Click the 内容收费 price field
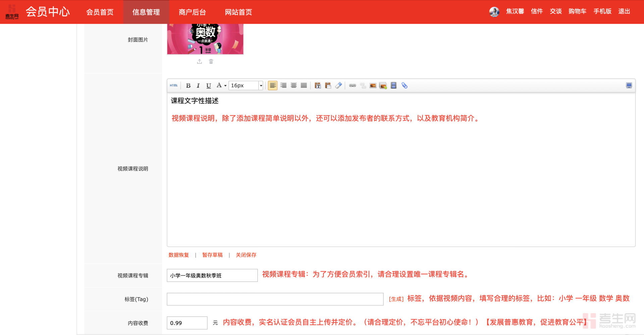644x335 pixels. point(187,323)
